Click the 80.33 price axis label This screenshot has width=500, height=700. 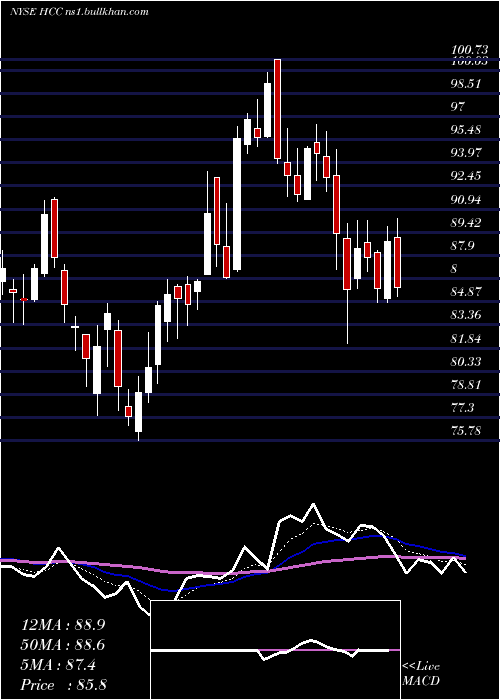tap(466, 361)
